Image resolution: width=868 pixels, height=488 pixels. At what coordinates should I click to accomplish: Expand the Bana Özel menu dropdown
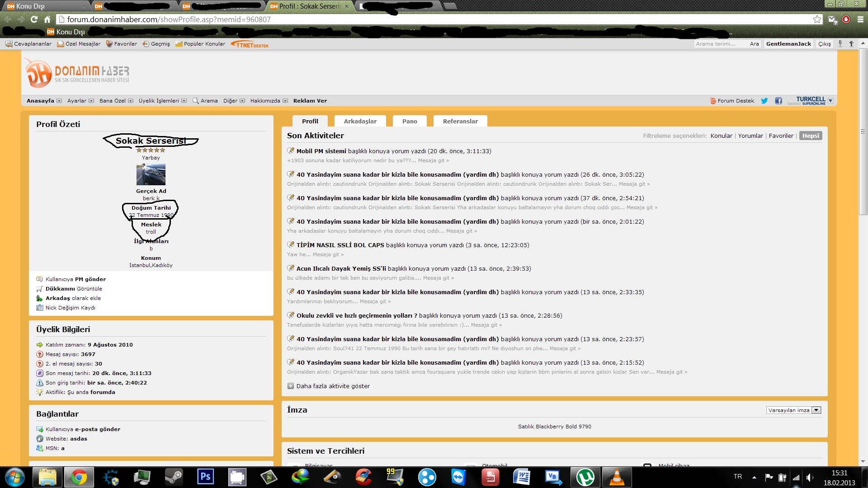[131, 101]
